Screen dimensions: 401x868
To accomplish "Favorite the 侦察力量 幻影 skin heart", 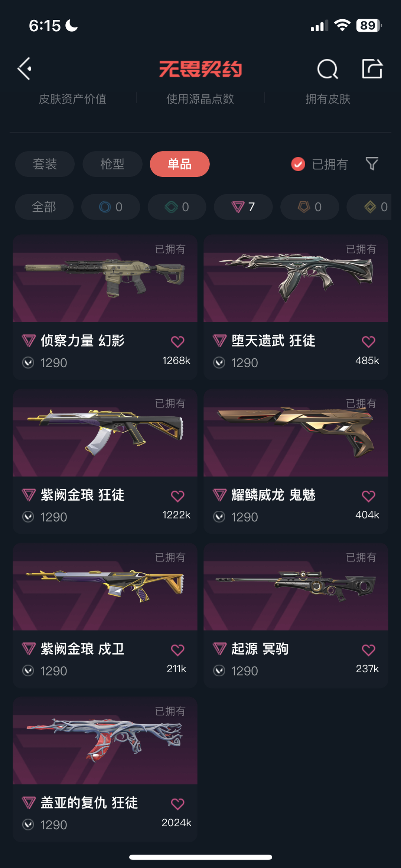I will [x=177, y=341].
